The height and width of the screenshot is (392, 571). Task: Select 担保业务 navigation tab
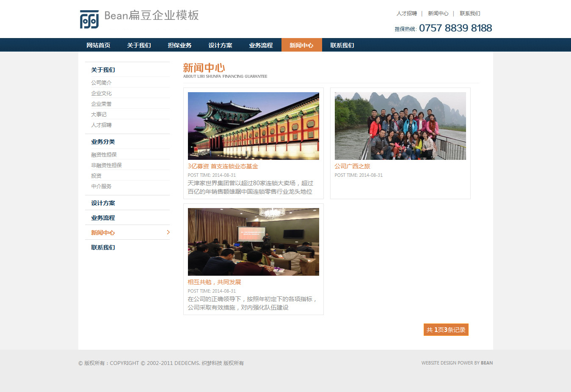tap(179, 45)
